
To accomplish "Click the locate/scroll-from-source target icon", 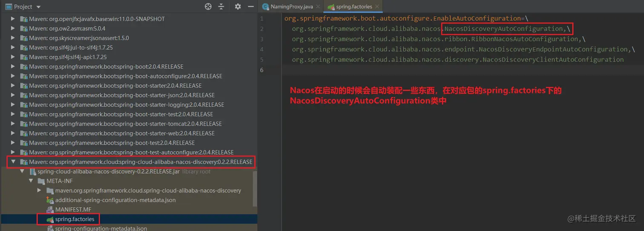I will [x=208, y=7].
